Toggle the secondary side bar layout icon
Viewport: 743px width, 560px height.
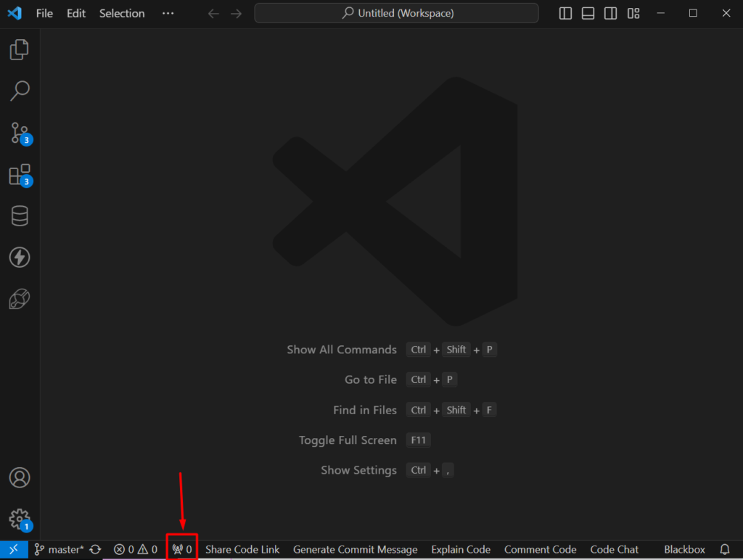(611, 13)
